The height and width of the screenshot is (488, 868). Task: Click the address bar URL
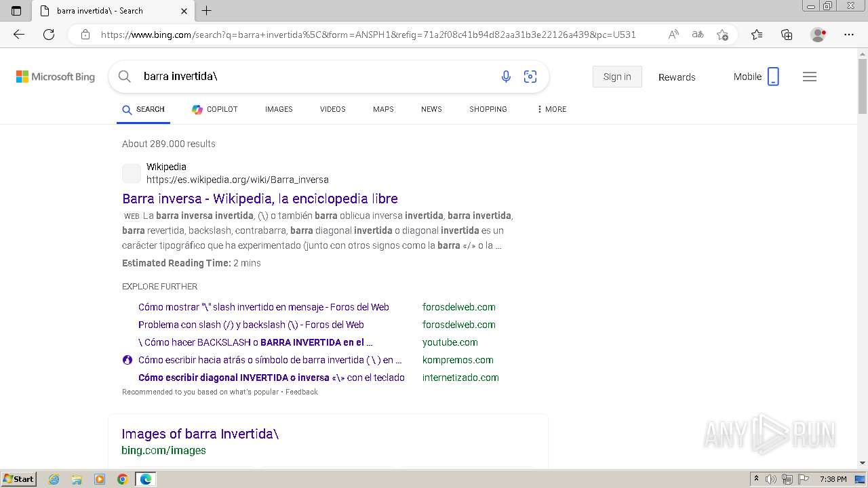[368, 35]
